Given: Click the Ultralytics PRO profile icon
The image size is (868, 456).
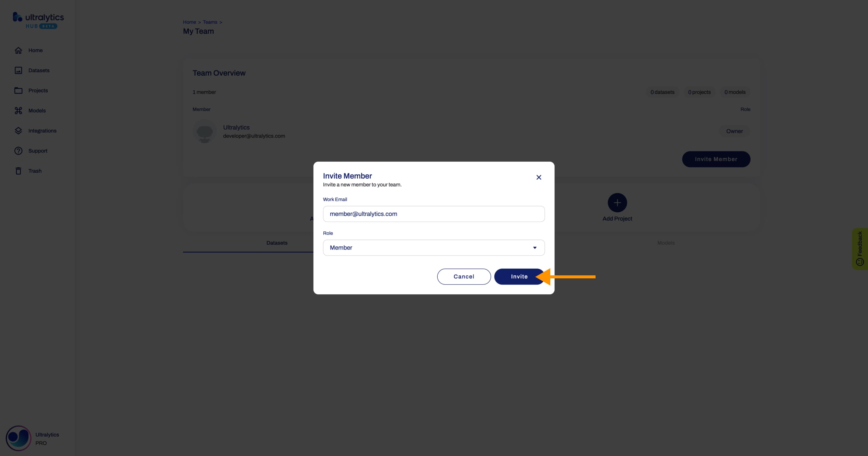Looking at the screenshot, I should click(x=18, y=438).
